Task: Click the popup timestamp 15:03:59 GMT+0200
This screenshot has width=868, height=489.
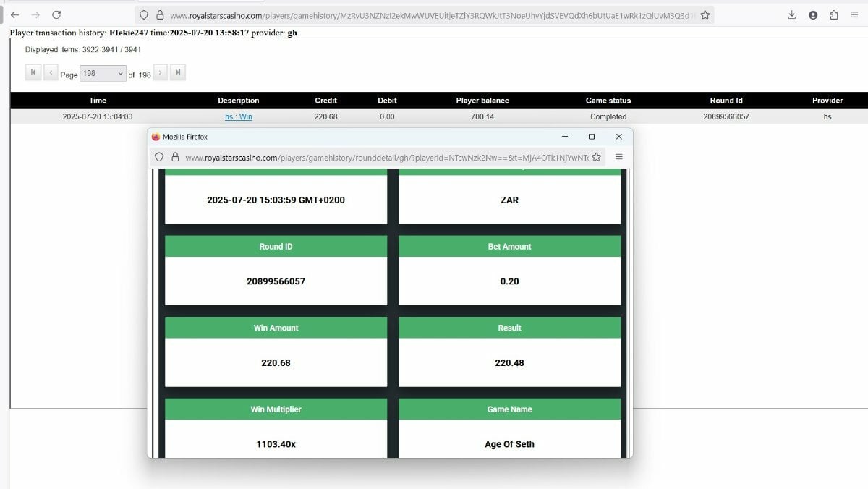Action: (276, 200)
